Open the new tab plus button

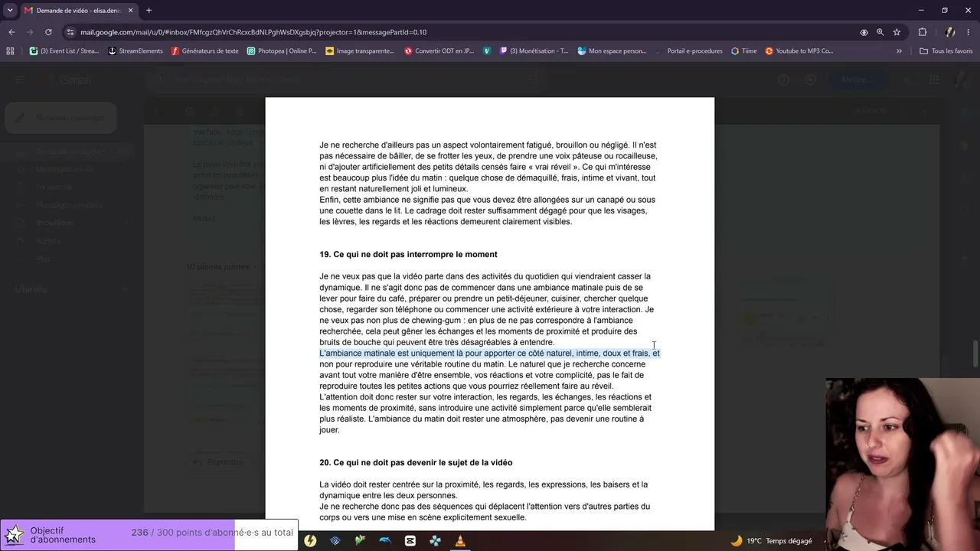coord(149,11)
